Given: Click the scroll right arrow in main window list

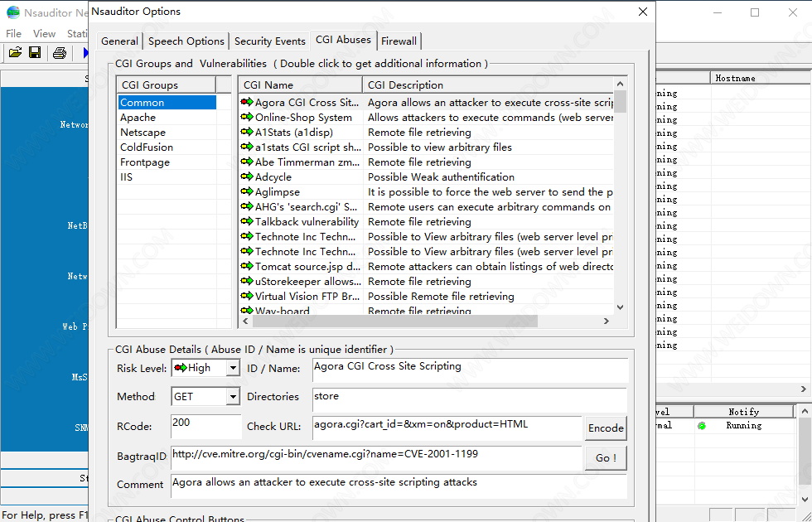Looking at the screenshot, I should click(803, 389).
